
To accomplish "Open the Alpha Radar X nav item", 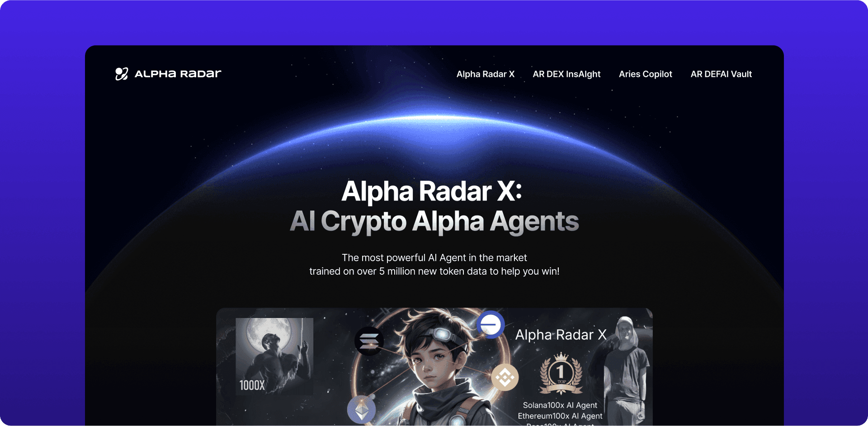I will (x=486, y=74).
